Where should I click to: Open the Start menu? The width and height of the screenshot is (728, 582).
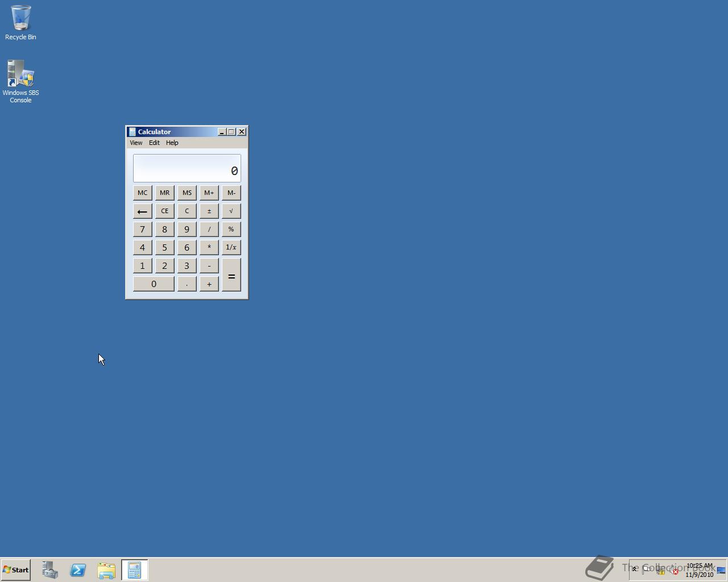coord(15,569)
